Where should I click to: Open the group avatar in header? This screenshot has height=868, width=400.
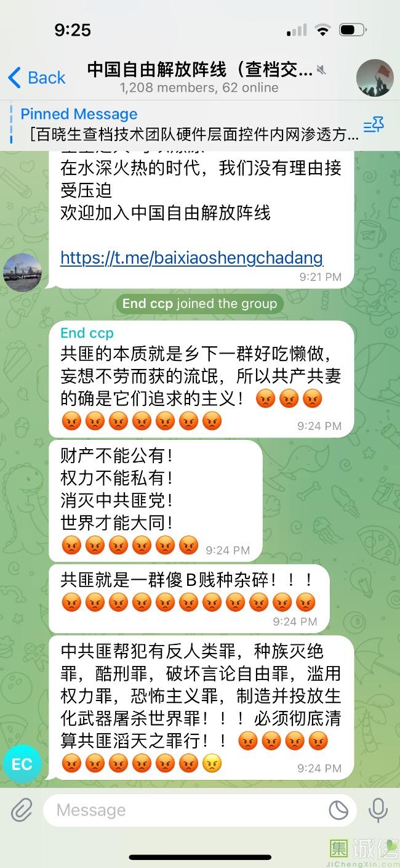click(375, 78)
